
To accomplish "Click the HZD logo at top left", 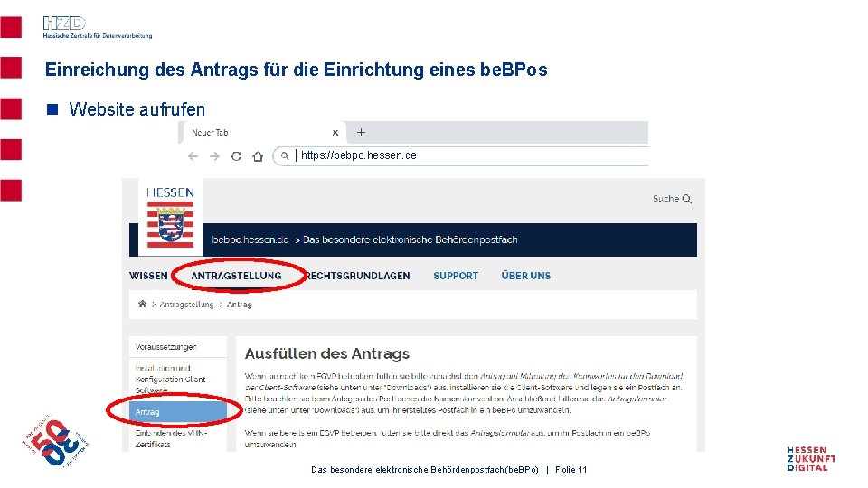I will pyautogui.click(x=98, y=27).
